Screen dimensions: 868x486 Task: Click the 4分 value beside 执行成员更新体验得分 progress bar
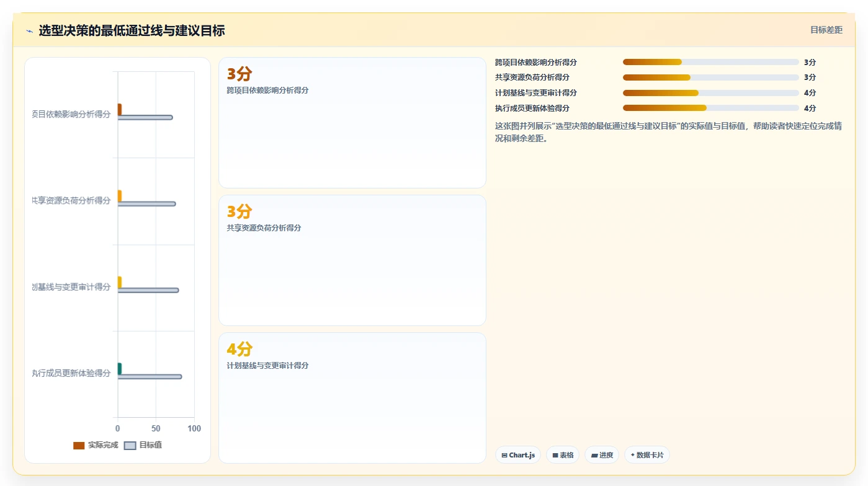(810, 108)
